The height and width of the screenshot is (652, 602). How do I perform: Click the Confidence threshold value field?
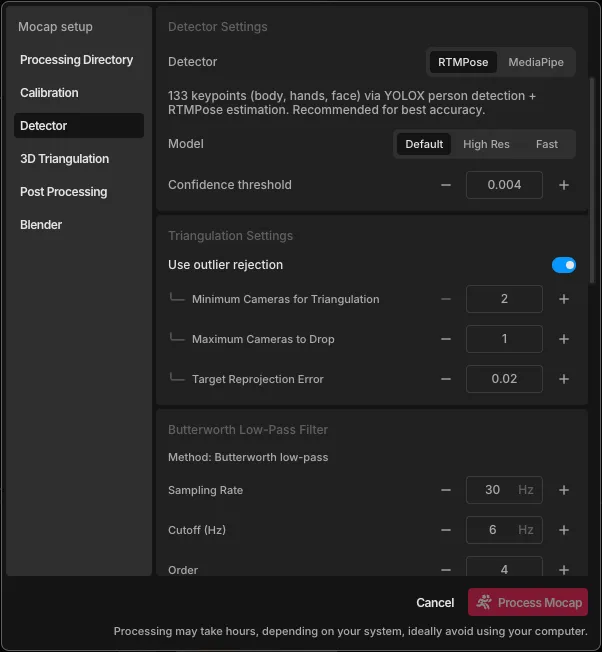point(504,185)
